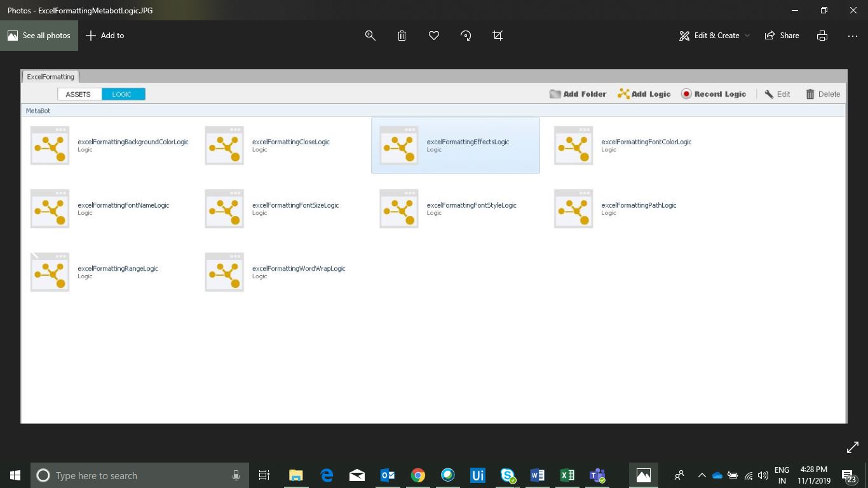Print the photo using printer icon
This screenshot has width=868, height=488.
click(x=822, y=36)
